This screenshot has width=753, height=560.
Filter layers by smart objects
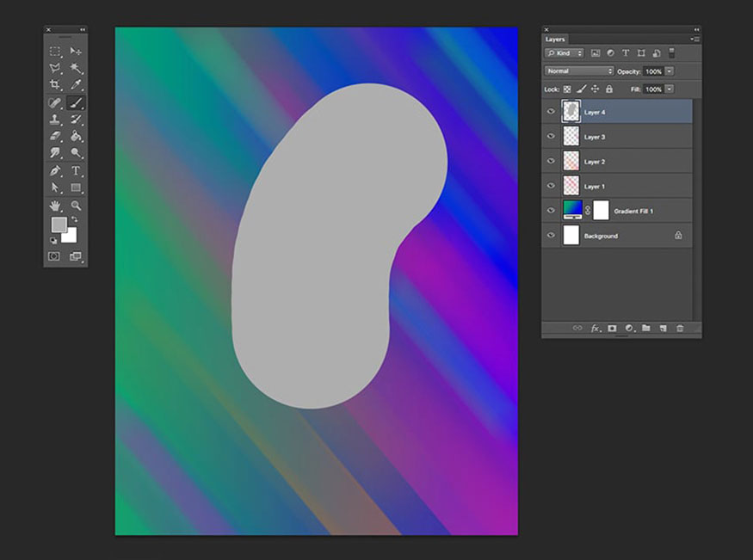coord(656,53)
